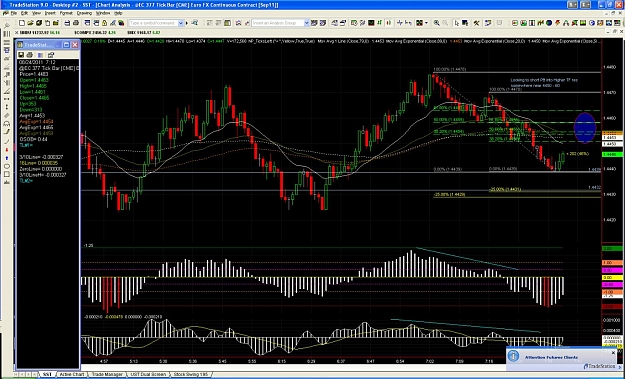This screenshot has height=379, width=625.
Task: Expand the symbol/command dropdown arrow
Action: 181,23
